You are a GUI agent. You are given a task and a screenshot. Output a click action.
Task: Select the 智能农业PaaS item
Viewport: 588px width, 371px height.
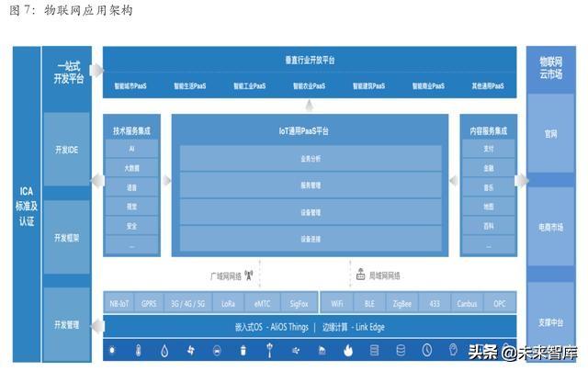(309, 85)
